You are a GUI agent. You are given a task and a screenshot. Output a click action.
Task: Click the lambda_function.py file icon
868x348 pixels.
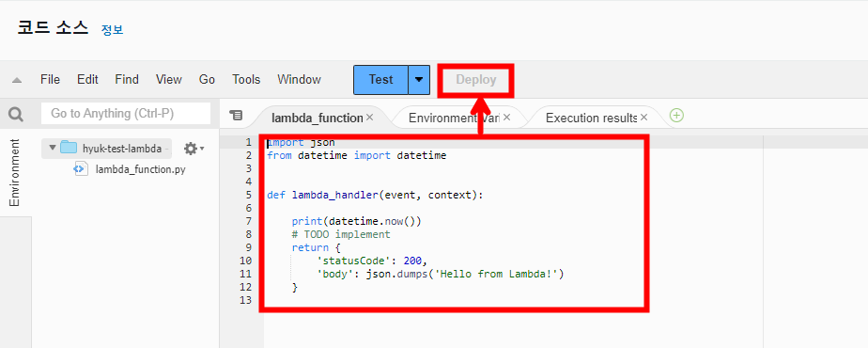(x=80, y=169)
